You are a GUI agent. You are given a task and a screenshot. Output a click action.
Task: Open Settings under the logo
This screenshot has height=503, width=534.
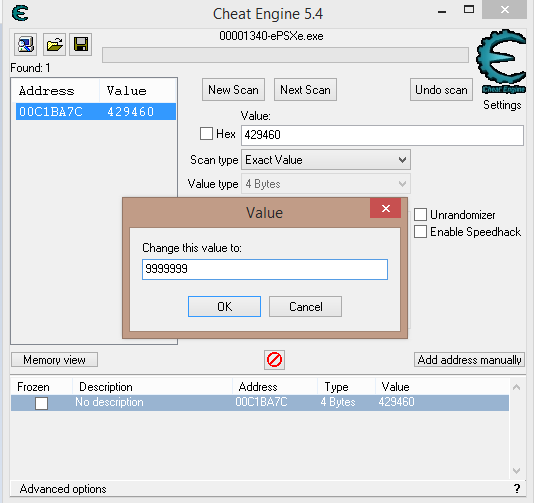502,105
